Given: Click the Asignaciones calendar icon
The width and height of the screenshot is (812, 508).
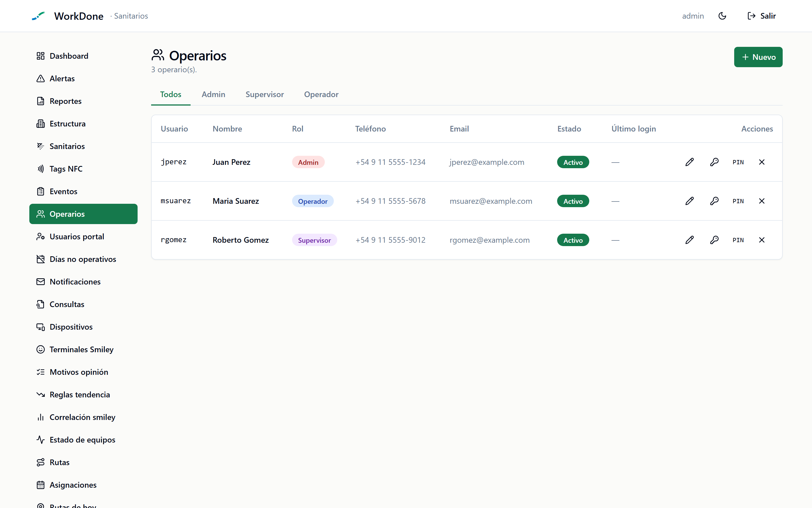Looking at the screenshot, I should click(41, 485).
